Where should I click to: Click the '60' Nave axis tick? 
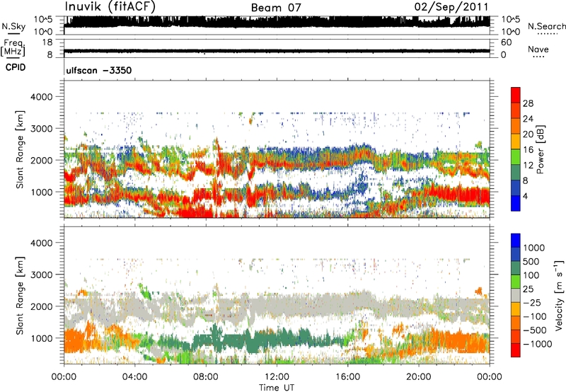point(506,42)
